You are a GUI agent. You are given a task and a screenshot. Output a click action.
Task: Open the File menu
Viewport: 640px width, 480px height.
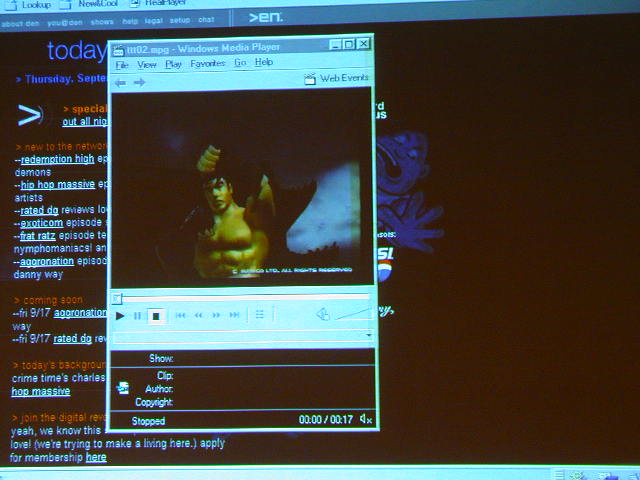coord(122,63)
